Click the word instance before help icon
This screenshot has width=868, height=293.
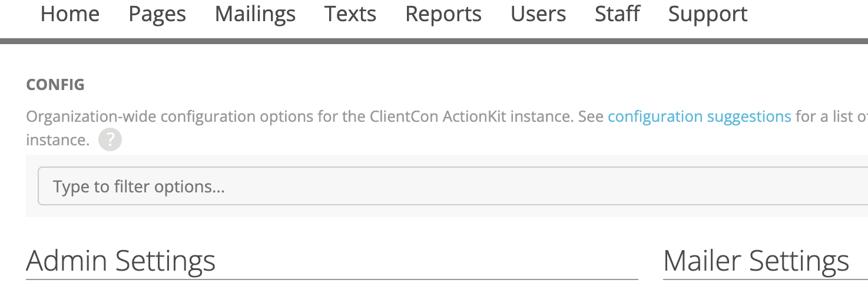click(x=58, y=141)
